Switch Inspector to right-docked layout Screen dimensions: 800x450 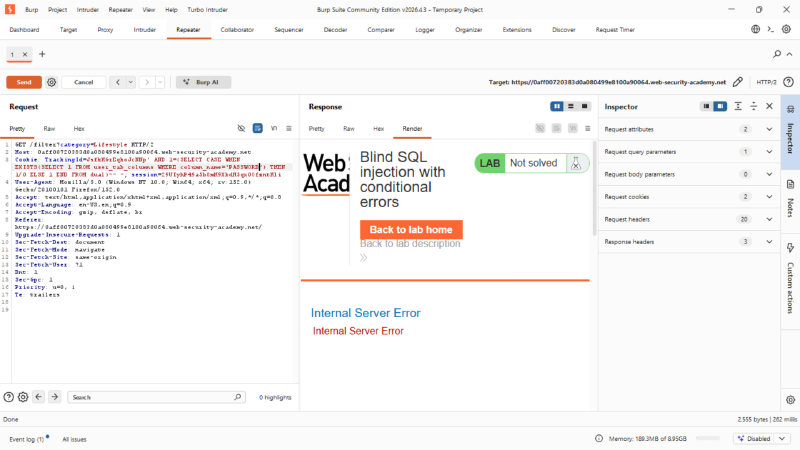click(720, 106)
